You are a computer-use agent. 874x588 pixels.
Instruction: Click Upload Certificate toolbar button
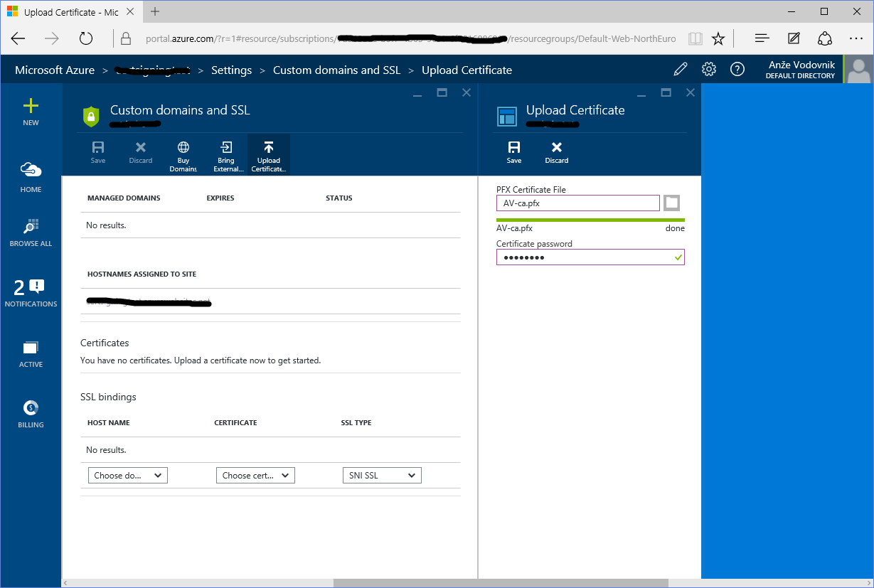tap(269, 155)
